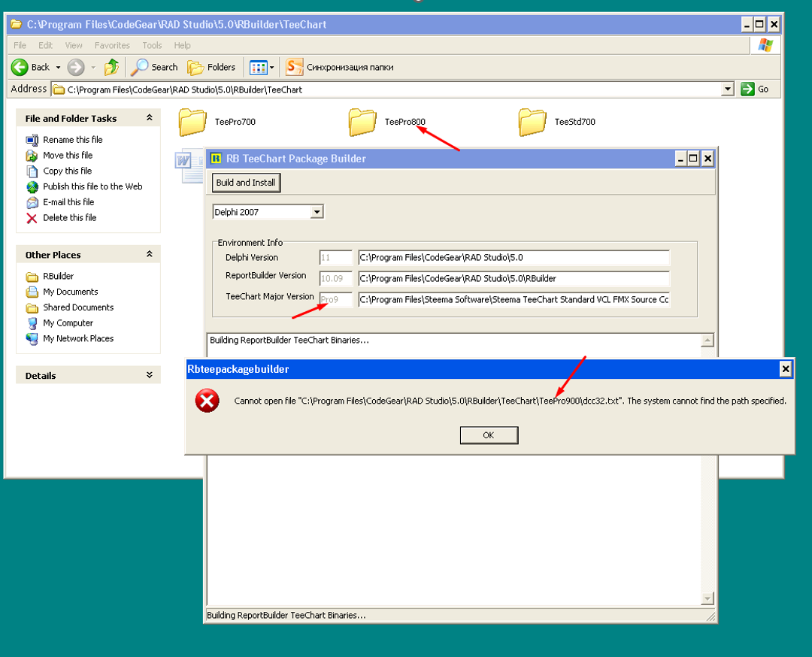The width and height of the screenshot is (812, 657).
Task: Click the Explorer address path field
Action: [386, 89]
